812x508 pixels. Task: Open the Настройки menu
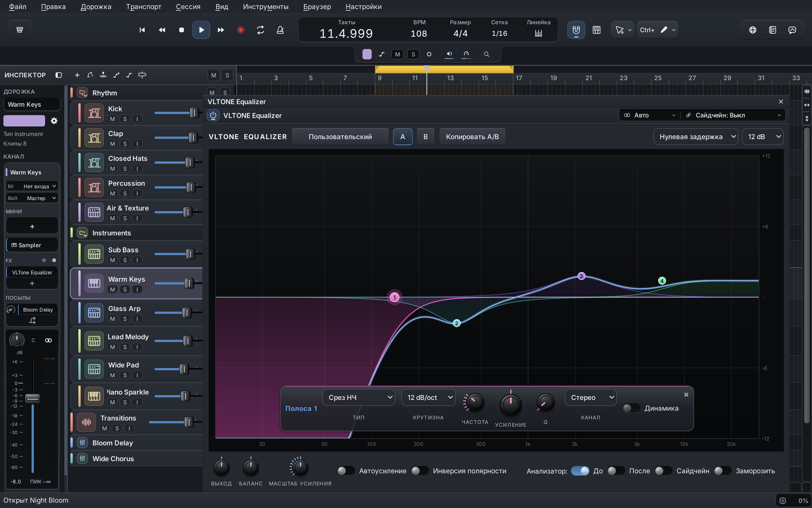363,7
